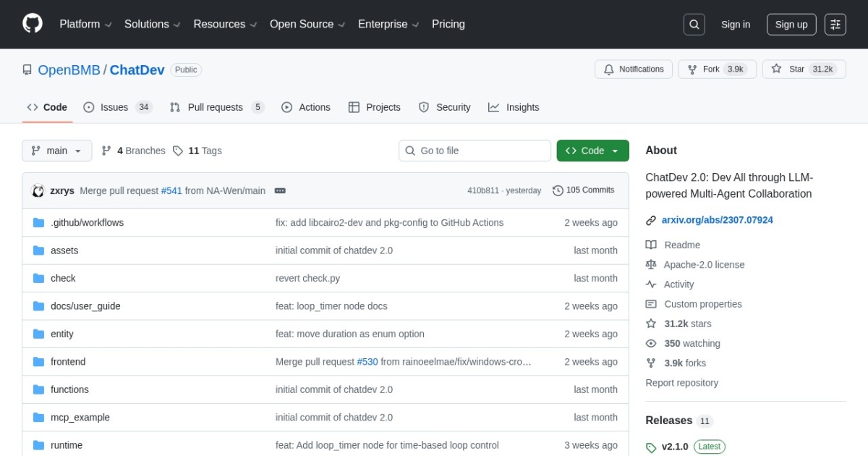This screenshot has height=456, width=868.
Task: Click the Notifications bell icon
Action: [x=608, y=69]
